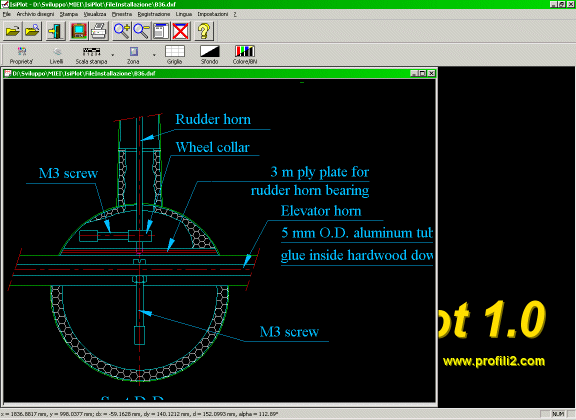This screenshot has width=576, height=420.
Task: Click the NUM indicator in status bar
Action: point(558,414)
